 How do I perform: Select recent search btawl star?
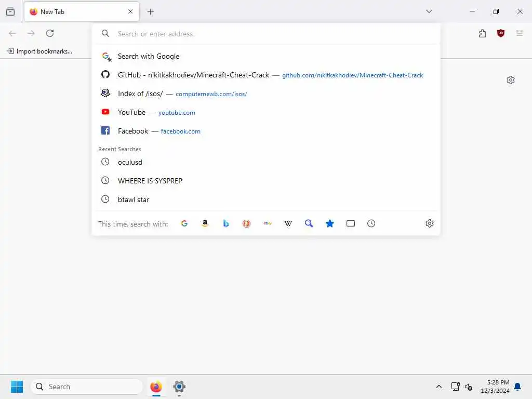click(x=265, y=199)
